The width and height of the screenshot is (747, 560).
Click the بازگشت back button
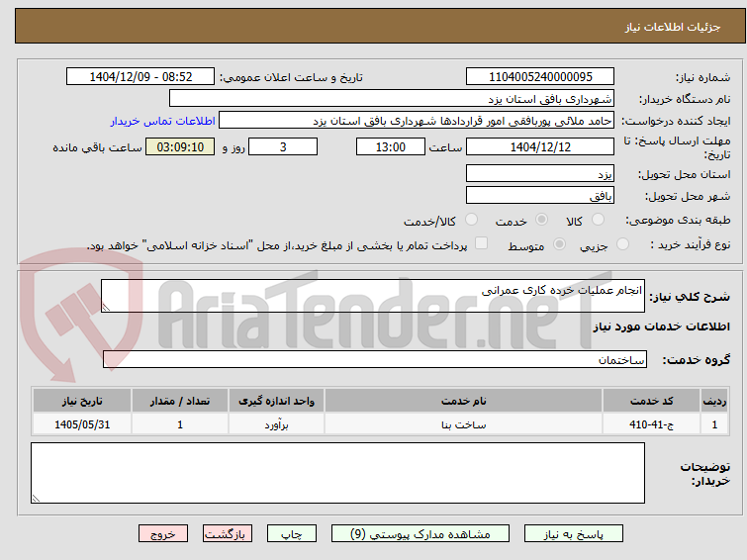pos(227,534)
